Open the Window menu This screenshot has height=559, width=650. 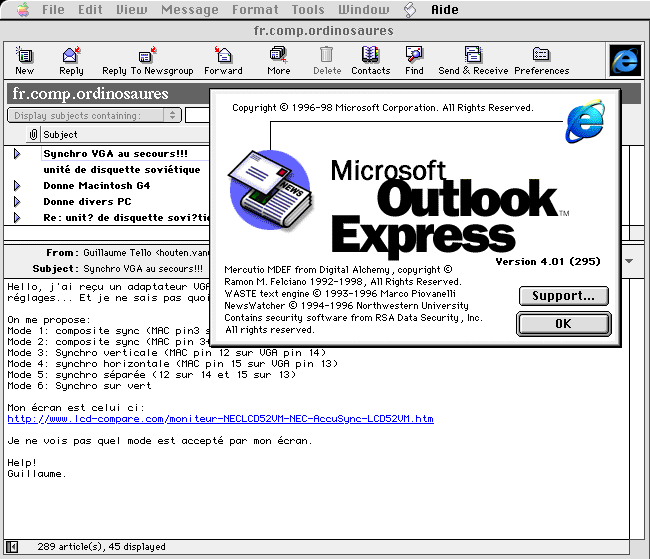click(x=364, y=10)
